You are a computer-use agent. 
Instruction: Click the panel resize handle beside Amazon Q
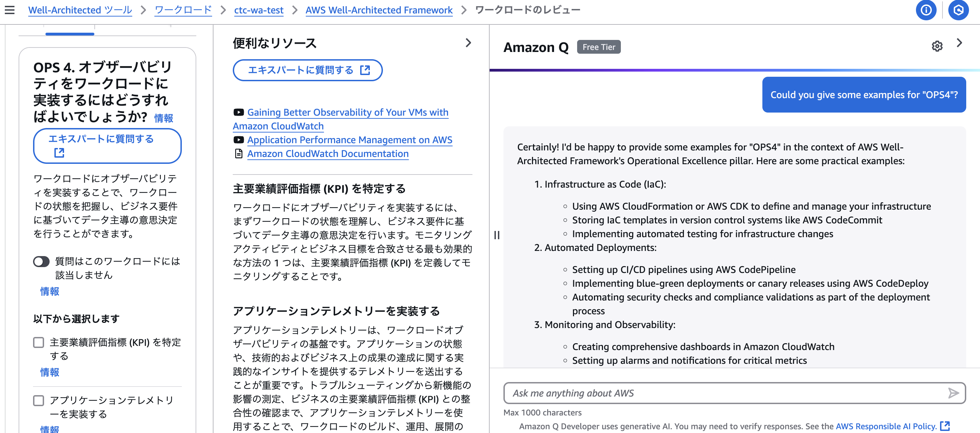[x=497, y=235]
